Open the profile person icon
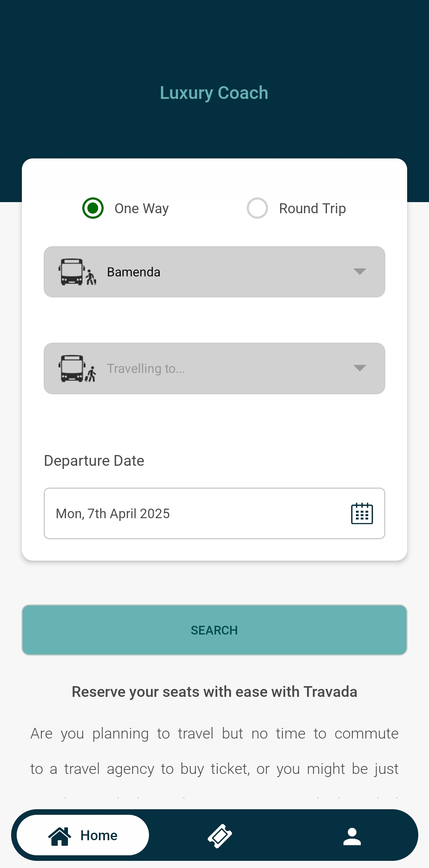 [x=352, y=836]
